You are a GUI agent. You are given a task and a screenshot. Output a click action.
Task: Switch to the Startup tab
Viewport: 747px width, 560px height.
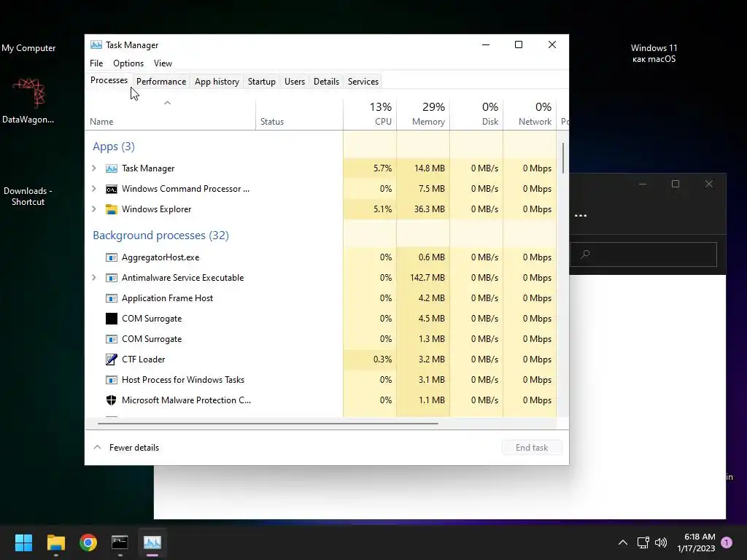[x=262, y=82]
